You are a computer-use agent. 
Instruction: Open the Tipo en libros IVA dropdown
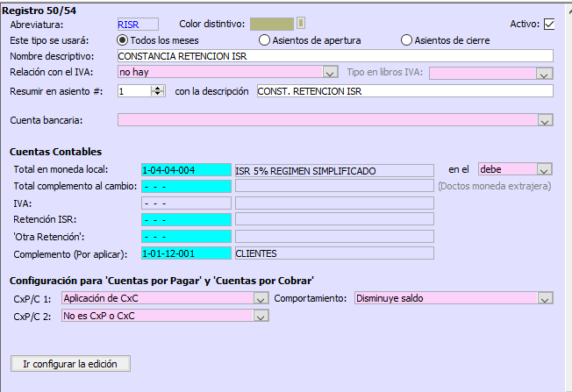pyautogui.click(x=545, y=73)
